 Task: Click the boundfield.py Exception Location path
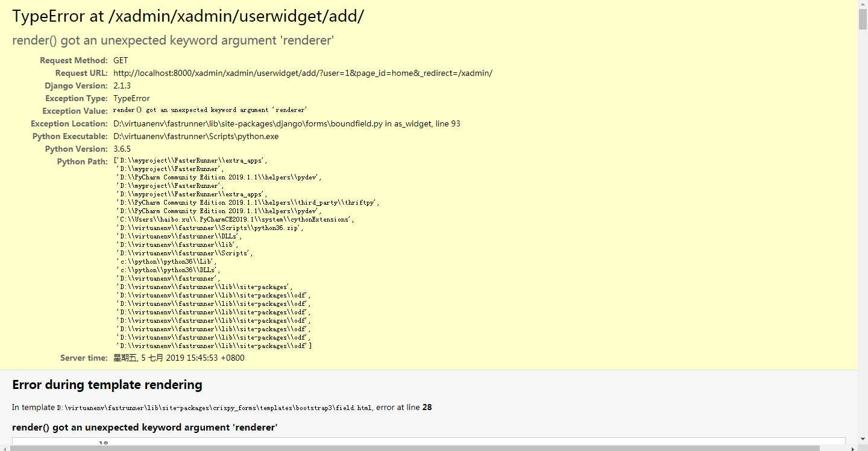[287, 123]
